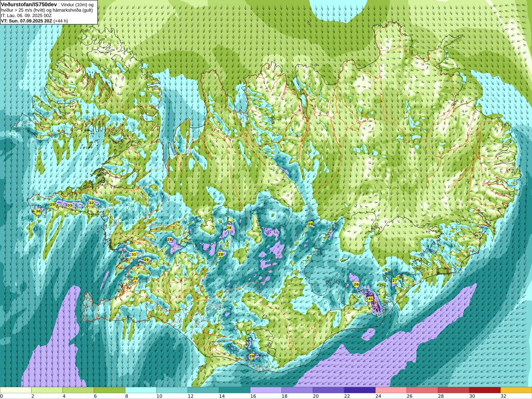
Task: Select the 18–20 purple legend swatch
Action: 297,390
